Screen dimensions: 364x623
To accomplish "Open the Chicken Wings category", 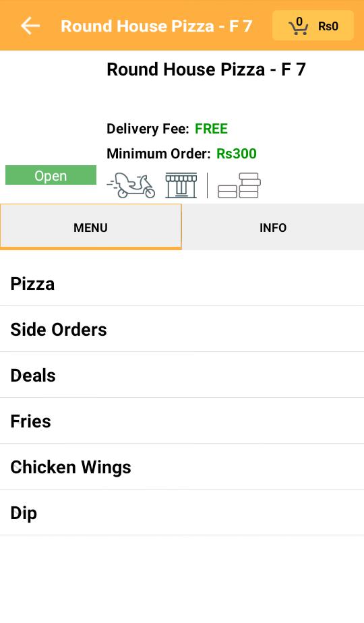I will 182,467.
